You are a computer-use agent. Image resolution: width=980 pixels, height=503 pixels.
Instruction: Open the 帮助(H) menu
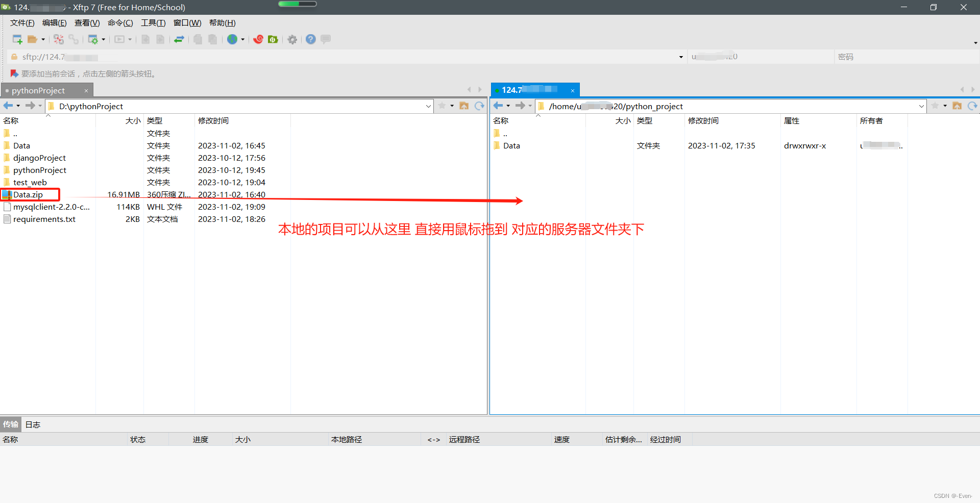(x=223, y=23)
